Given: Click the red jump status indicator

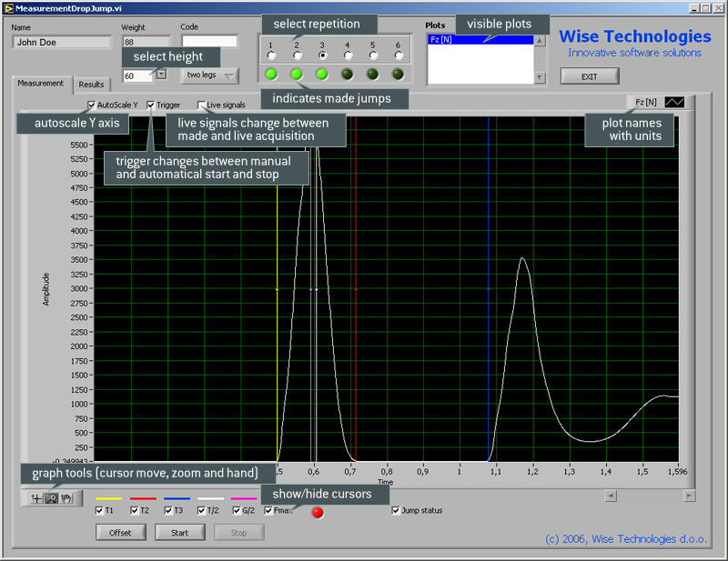Looking at the screenshot, I should point(318,513).
